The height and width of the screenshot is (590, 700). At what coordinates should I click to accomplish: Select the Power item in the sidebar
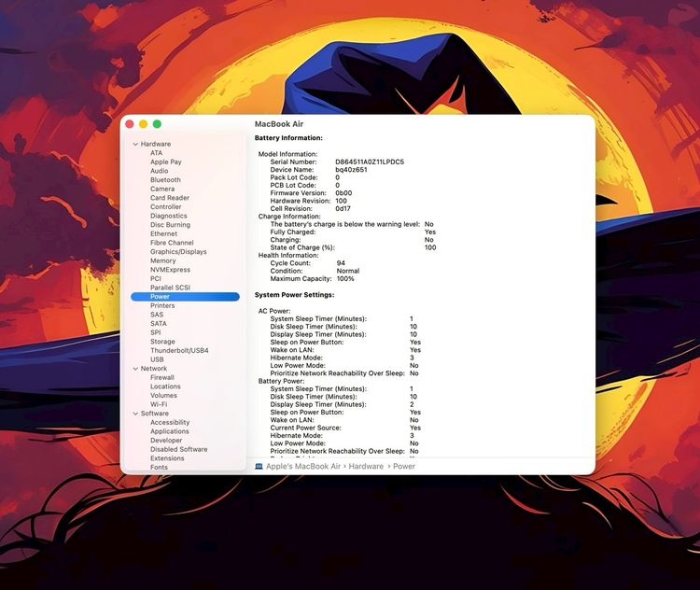point(186,297)
